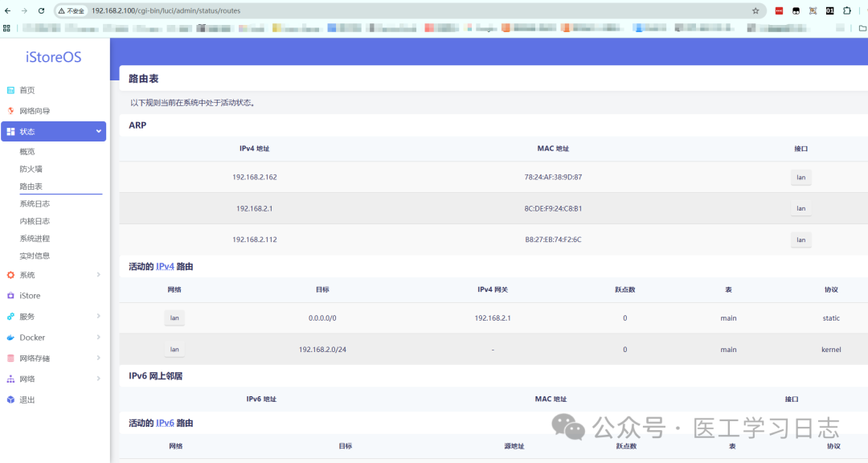
Task: Click the 路由表 page heading
Action: (143, 79)
